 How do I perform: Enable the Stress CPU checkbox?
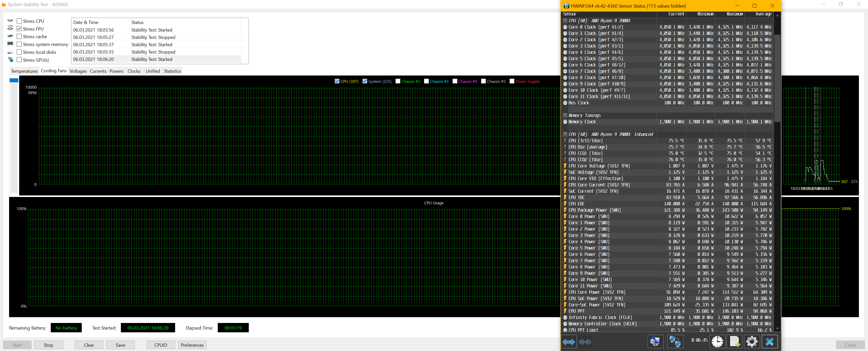pos(19,21)
